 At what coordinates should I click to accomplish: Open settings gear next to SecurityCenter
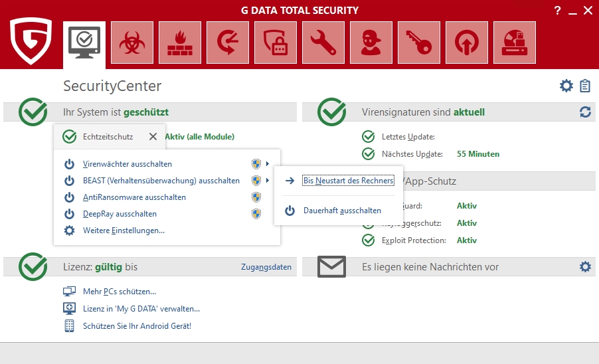[x=566, y=86]
